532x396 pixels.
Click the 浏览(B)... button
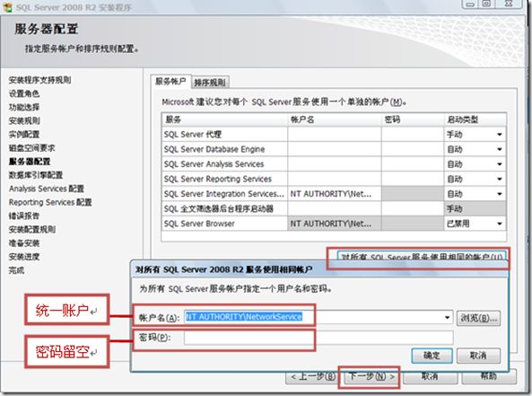[478, 318]
